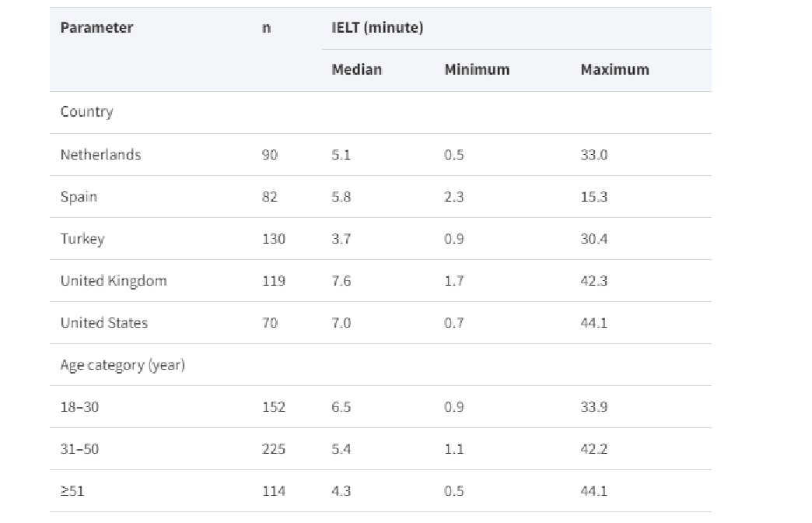Select the 31–50 age row label
The image size is (812, 523).
pyautogui.click(x=79, y=449)
